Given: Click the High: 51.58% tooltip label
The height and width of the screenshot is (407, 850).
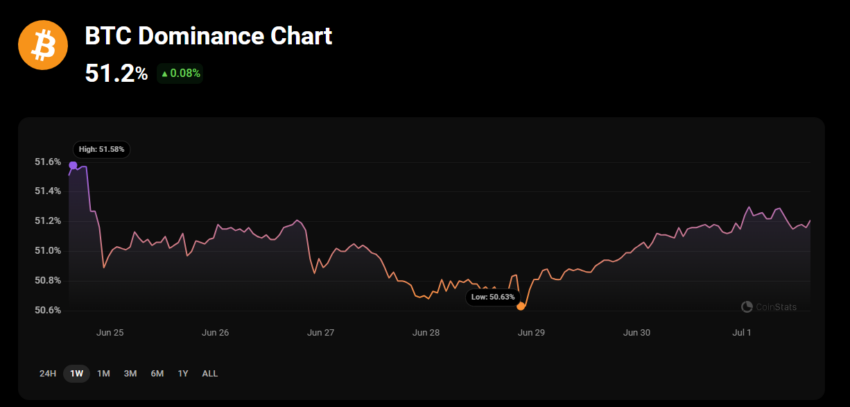Looking at the screenshot, I should [101, 149].
